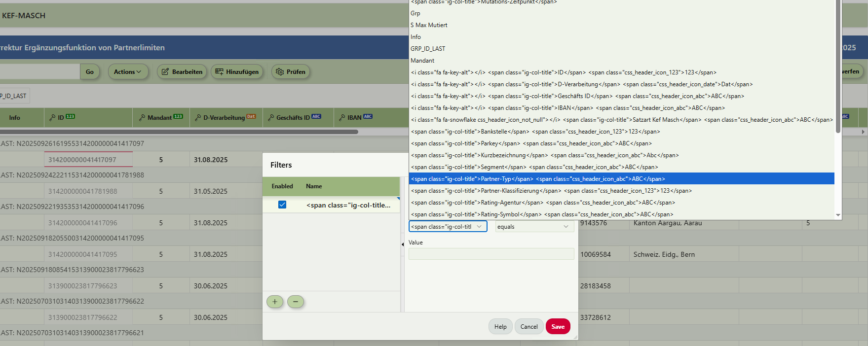Open the Actions dropdown menu
Screen dimensions: 868x346
(127, 72)
